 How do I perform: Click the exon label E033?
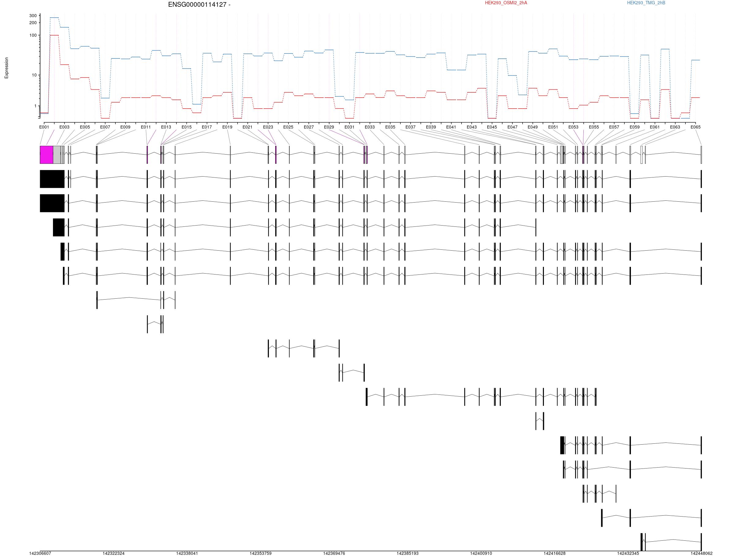(x=370, y=127)
